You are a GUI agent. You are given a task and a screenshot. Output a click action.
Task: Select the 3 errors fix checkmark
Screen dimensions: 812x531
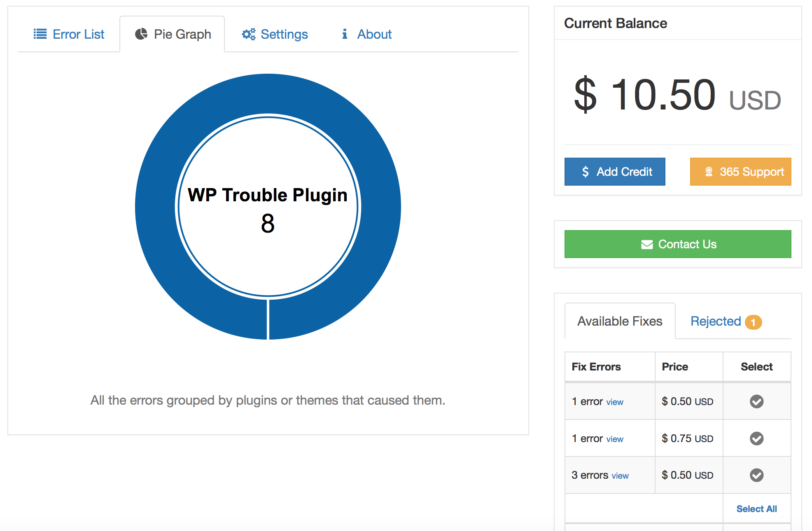click(x=756, y=475)
